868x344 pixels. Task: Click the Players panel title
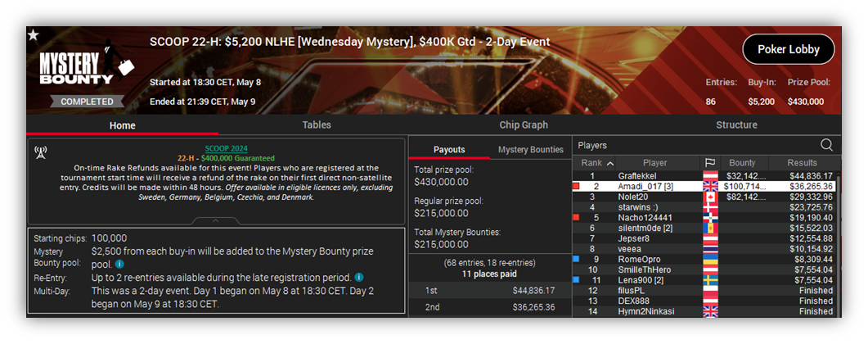592,145
